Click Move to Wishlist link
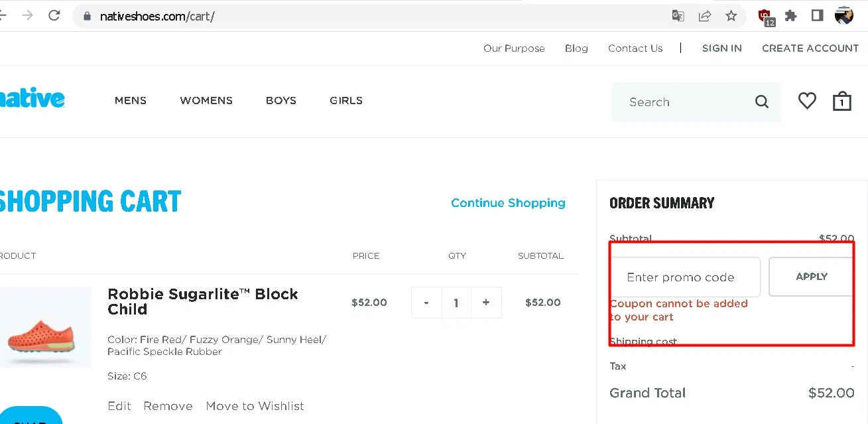Screen dimensions: 868x424 (x=255, y=406)
